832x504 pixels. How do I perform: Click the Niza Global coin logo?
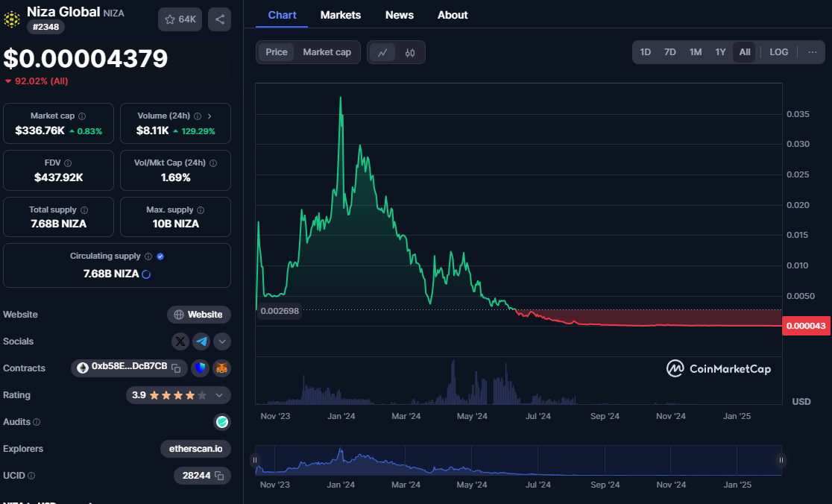point(12,19)
